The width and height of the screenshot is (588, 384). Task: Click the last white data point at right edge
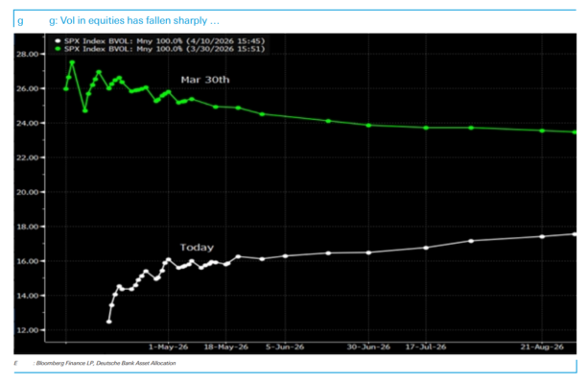coord(575,234)
